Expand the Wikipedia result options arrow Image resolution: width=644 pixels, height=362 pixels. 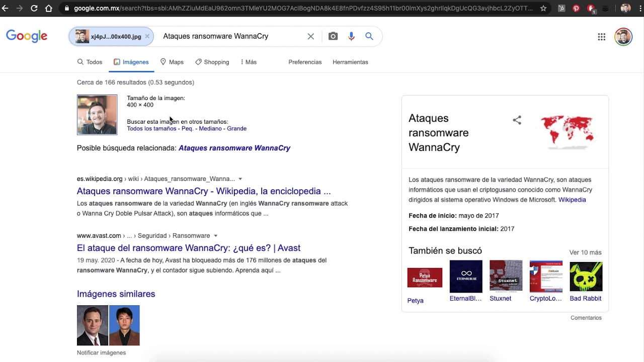click(240, 179)
